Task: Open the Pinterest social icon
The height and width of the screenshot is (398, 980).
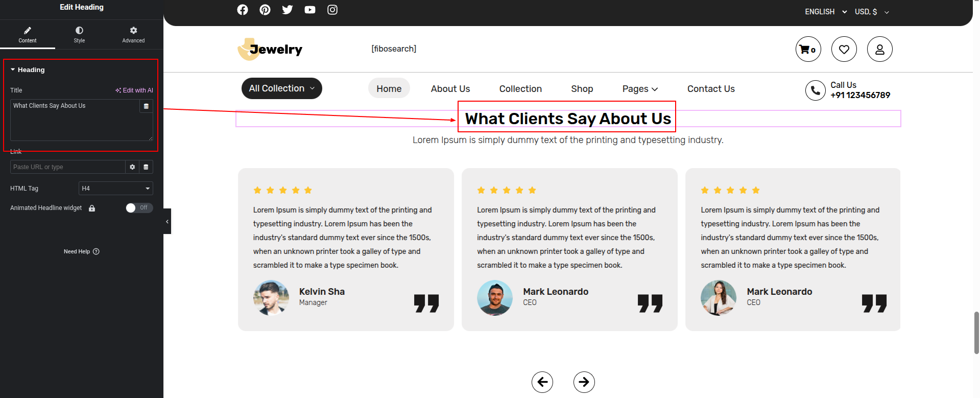Action: 265,10
